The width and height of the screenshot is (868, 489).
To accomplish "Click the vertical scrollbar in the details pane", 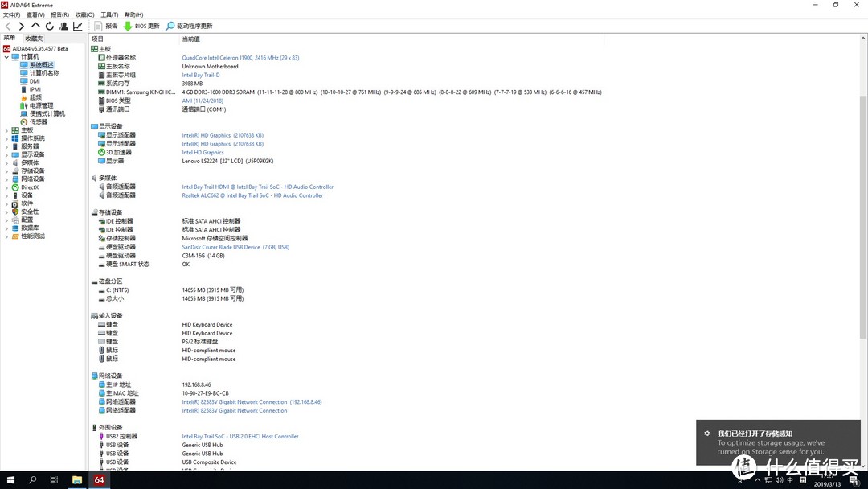I will point(863,216).
